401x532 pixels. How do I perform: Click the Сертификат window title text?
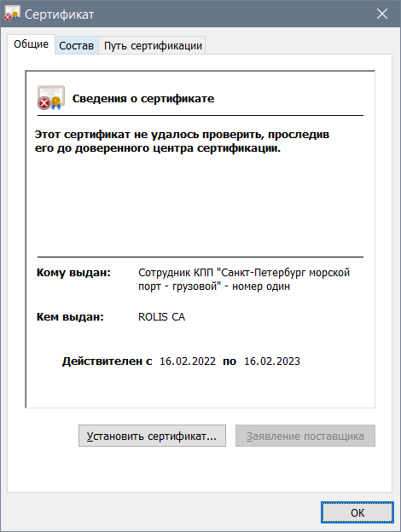click(59, 14)
